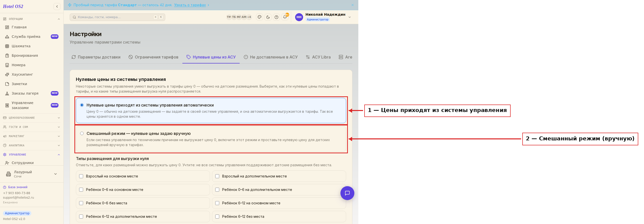Check Ребёнок 0–6 без места

pos(81,203)
